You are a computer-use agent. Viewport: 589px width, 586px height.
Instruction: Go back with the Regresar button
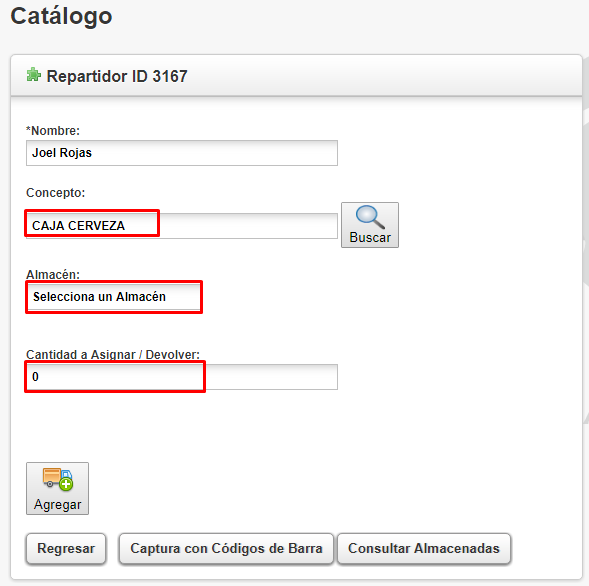66,548
